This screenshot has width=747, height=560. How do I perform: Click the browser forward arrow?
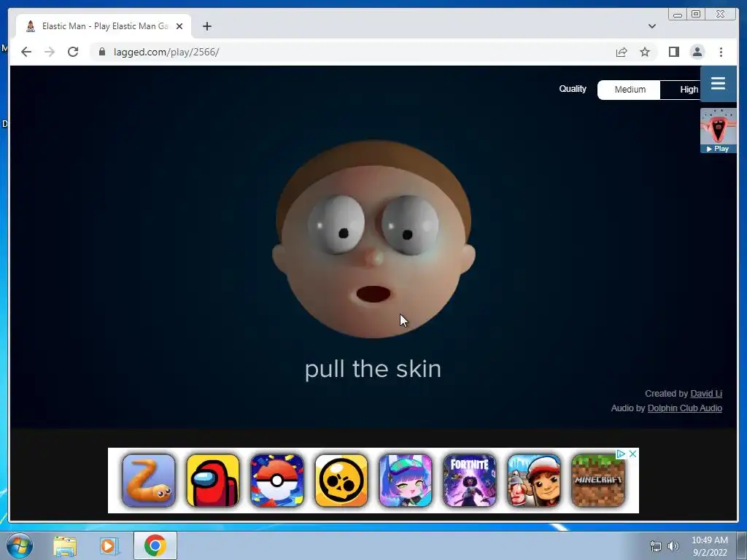[50, 52]
